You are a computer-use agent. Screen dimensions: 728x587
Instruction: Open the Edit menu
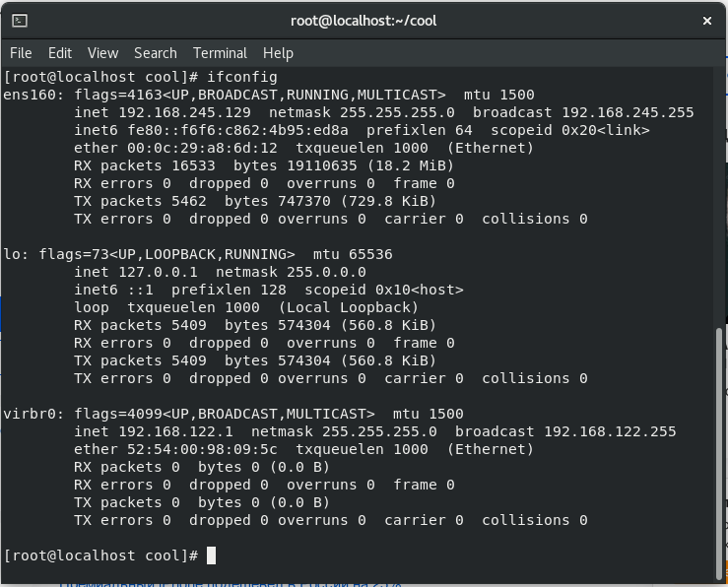pos(60,53)
